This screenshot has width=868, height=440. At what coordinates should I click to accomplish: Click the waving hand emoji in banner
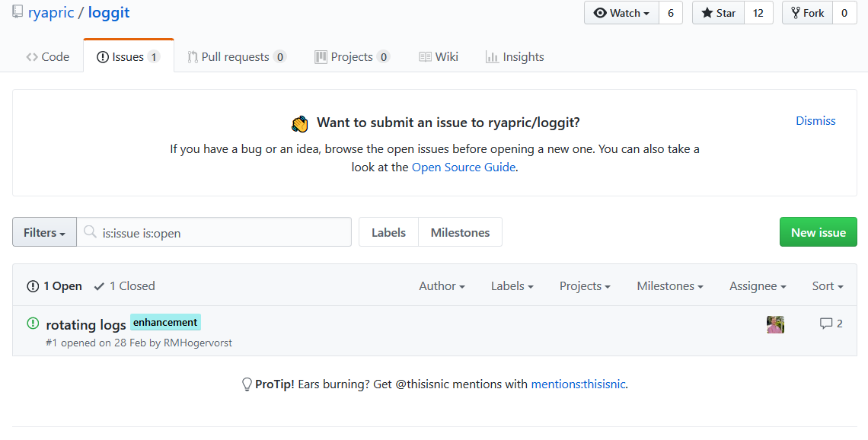(x=300, y=123)
